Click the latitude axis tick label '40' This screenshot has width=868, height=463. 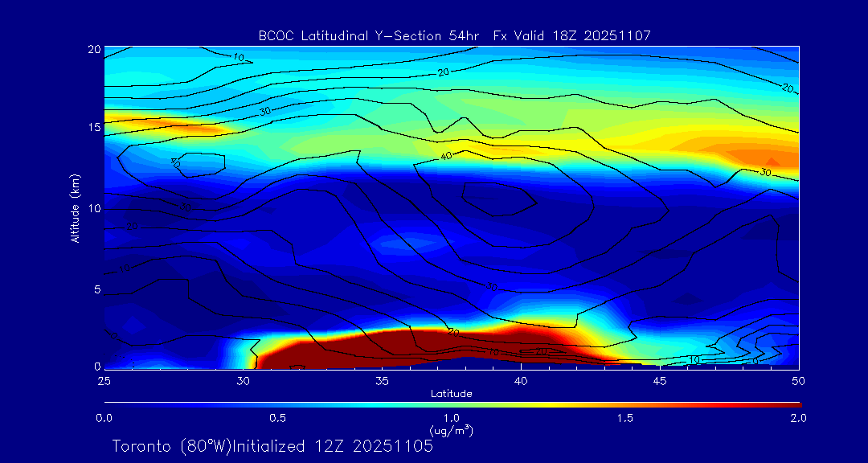(x=521, y=380)
